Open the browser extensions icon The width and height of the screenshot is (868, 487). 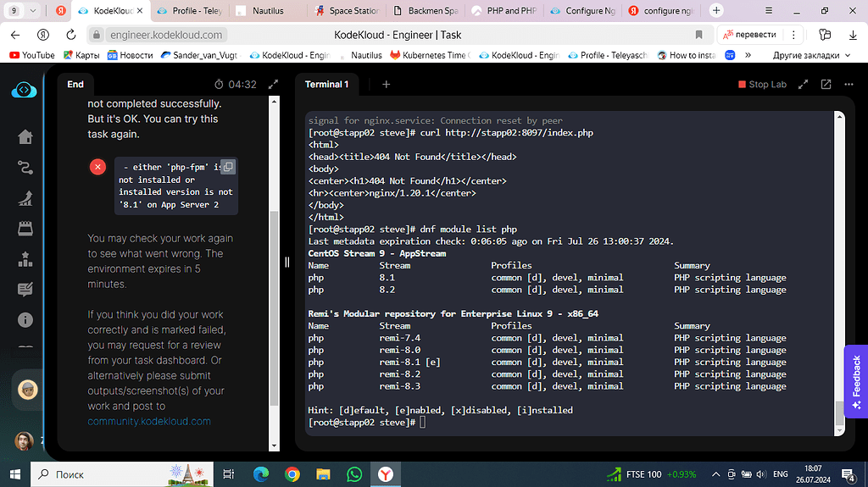(x=825, y=35)
